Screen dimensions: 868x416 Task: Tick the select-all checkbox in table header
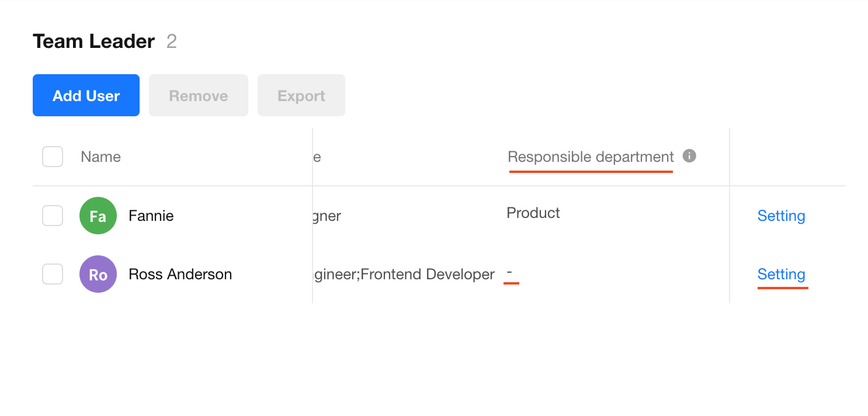point(53,157)
